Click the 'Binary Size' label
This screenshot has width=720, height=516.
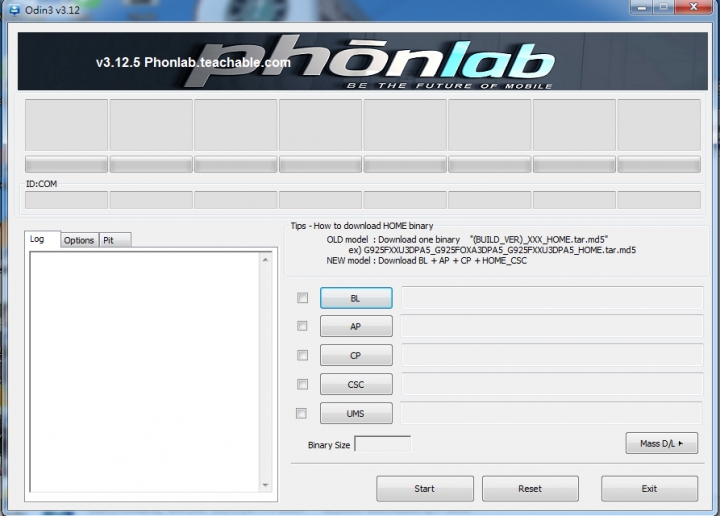point(329,445)
